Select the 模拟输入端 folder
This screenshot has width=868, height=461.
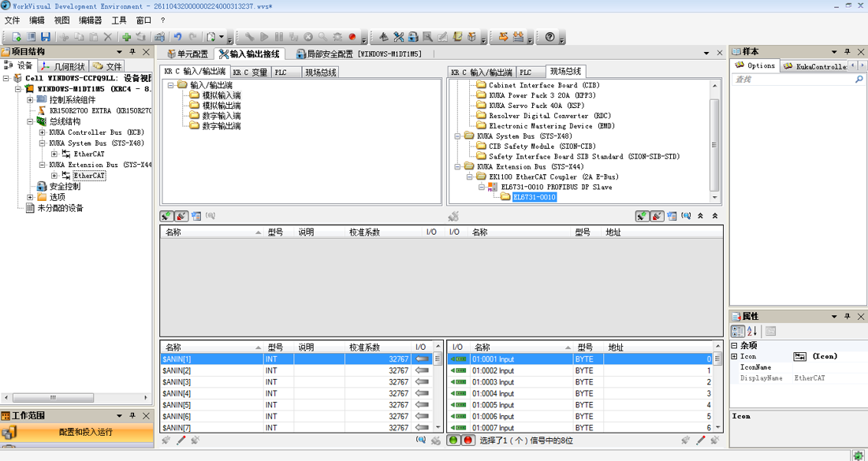click(x=221, y=95)
